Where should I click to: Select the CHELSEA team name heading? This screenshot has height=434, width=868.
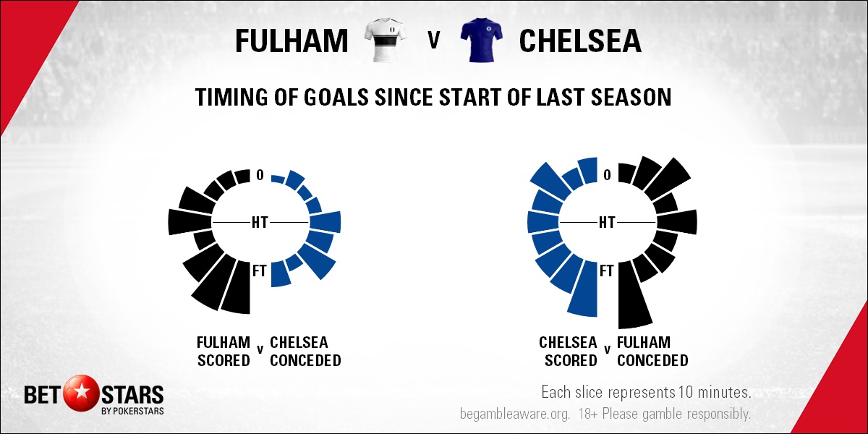tap(580, 42)
